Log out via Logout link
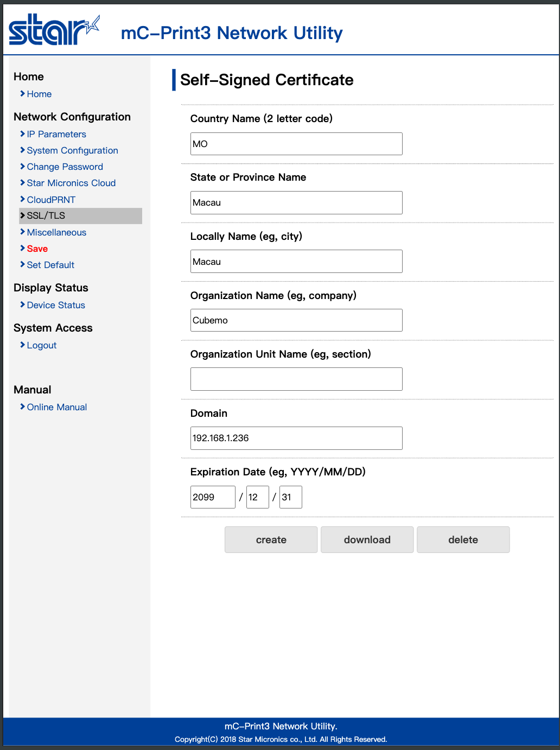This screenshot has width=560, height=750. (x=42, y=345)
